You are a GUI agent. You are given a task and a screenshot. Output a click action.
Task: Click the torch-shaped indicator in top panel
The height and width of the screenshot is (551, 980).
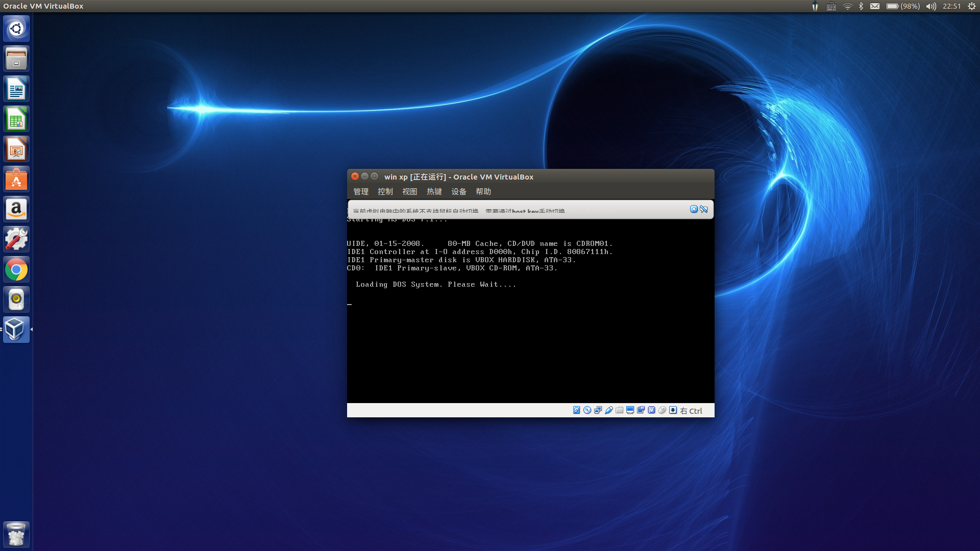815,6
